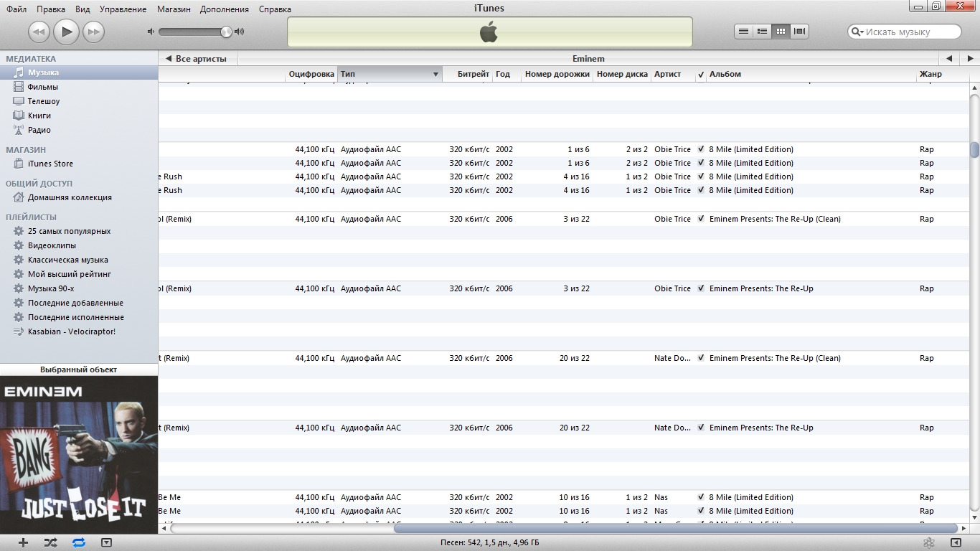980x551 pixels.
Task: Uncheck Obie Trice's Re-Up (Clean) track
Action: (x=701, y=219)
